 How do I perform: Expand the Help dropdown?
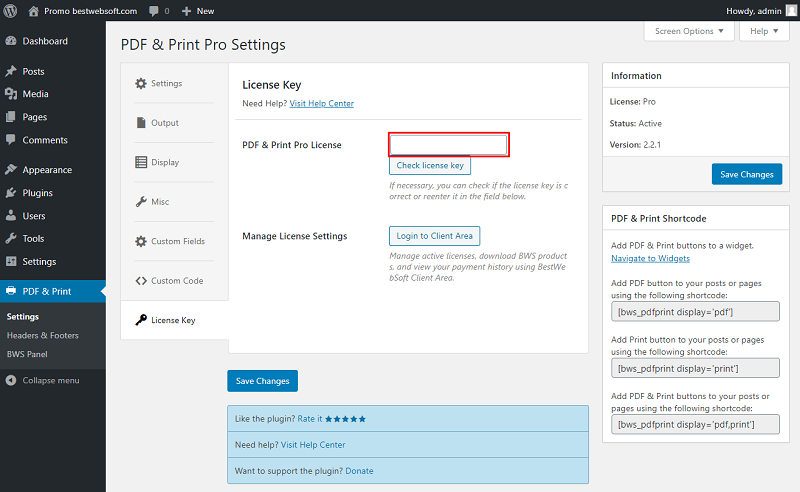pyautogui.click(x=764, y=31)
